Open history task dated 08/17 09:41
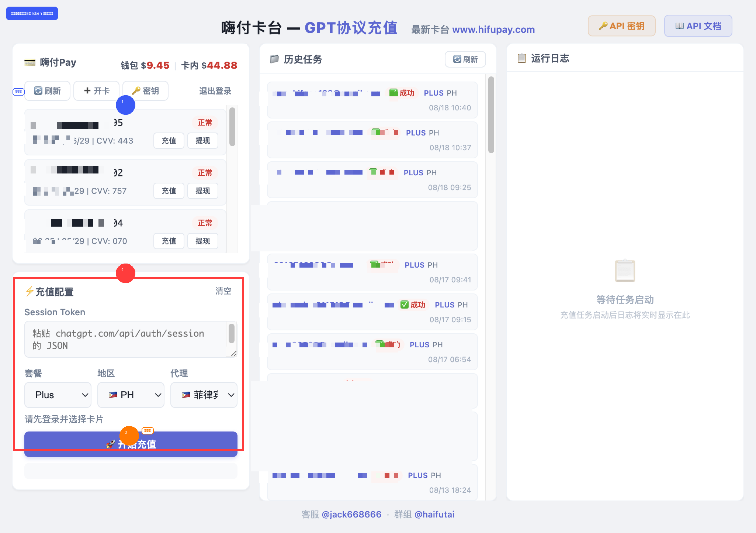756x533 pixels. (x=372, y=272)
